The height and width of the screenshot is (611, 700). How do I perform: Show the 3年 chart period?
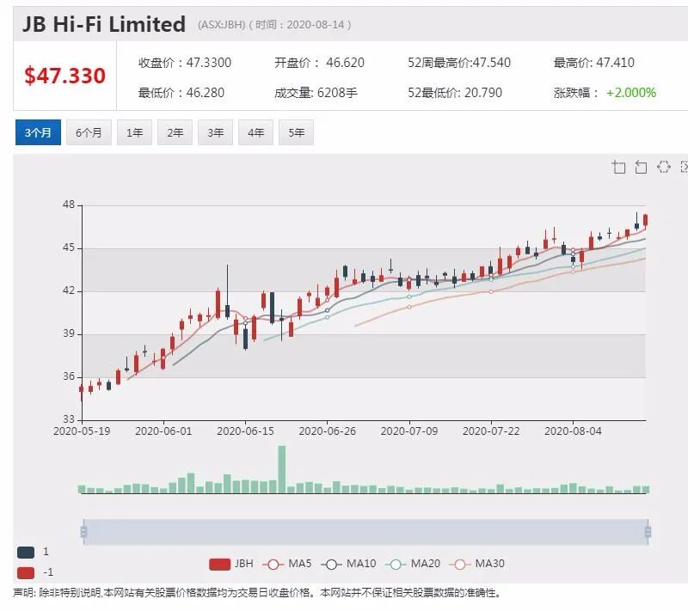[x=216, y=132]
